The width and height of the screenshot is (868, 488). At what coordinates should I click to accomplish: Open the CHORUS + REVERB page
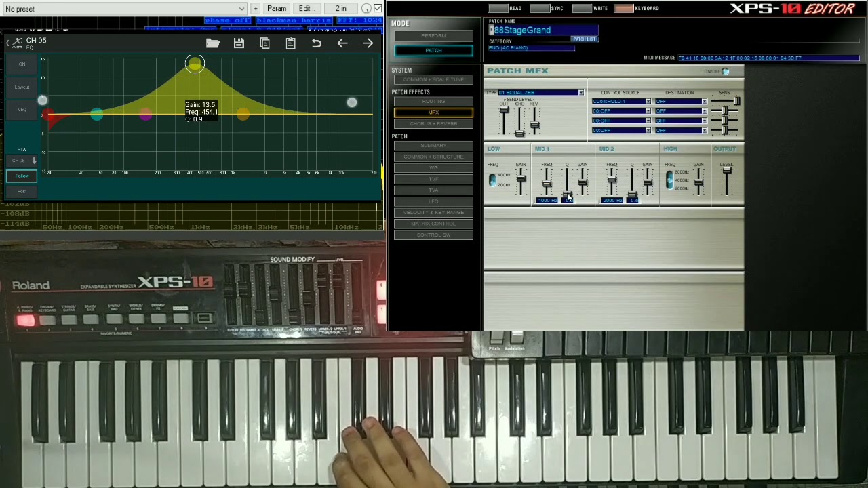(433, 123)
